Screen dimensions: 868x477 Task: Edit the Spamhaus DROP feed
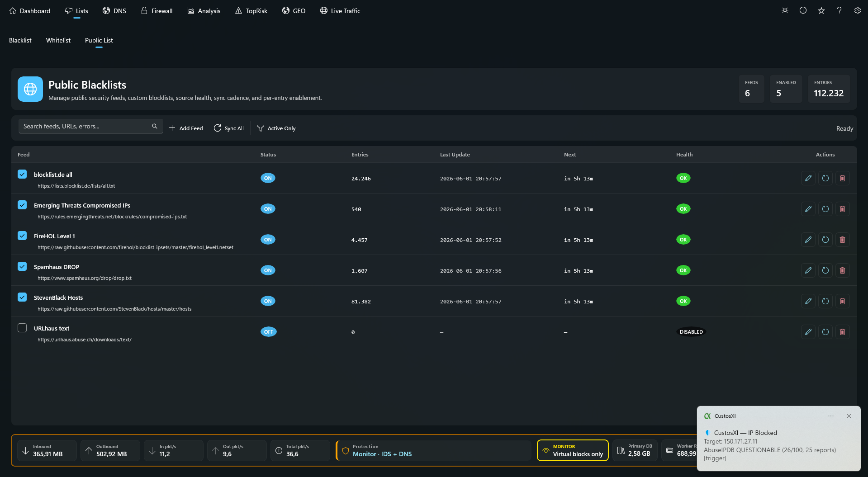808,270
